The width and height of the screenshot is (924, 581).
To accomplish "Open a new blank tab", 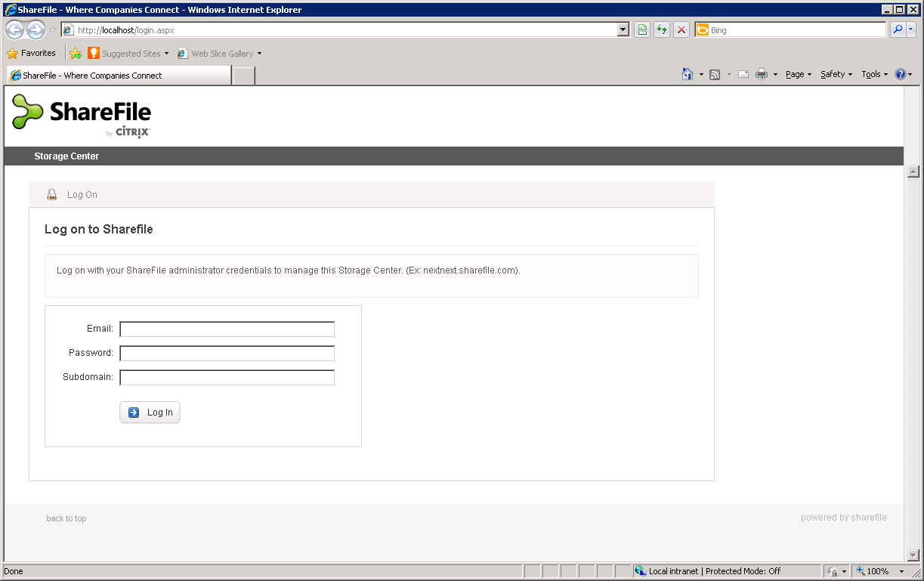I will [244, 76].
